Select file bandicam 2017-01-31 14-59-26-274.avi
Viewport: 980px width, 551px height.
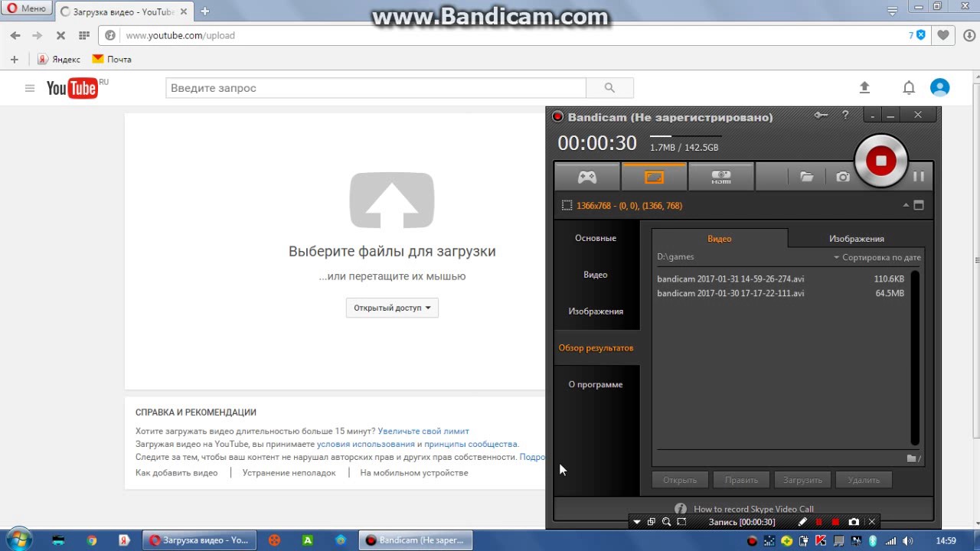click(781, 279)
